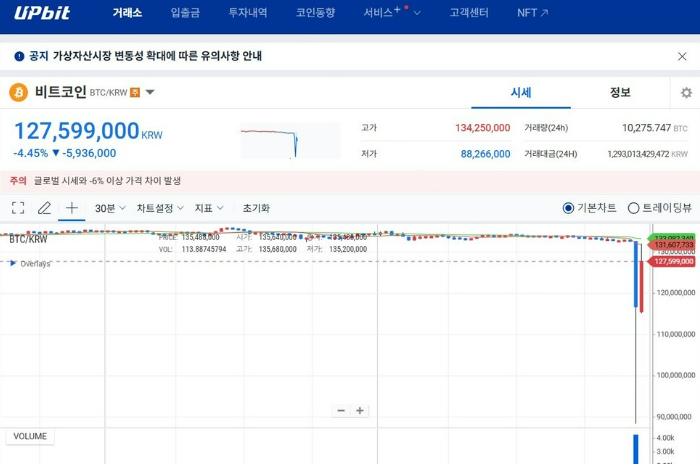Click the 저가 value 88,266,000
Screen dimensions: 700x464
coord(485,154)
